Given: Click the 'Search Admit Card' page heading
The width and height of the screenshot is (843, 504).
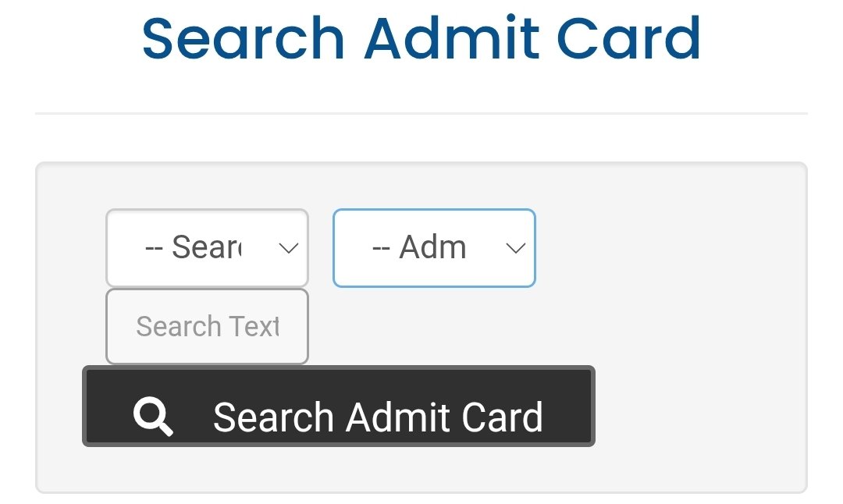Looking at the screenshot, I should [x=421, y=38].
